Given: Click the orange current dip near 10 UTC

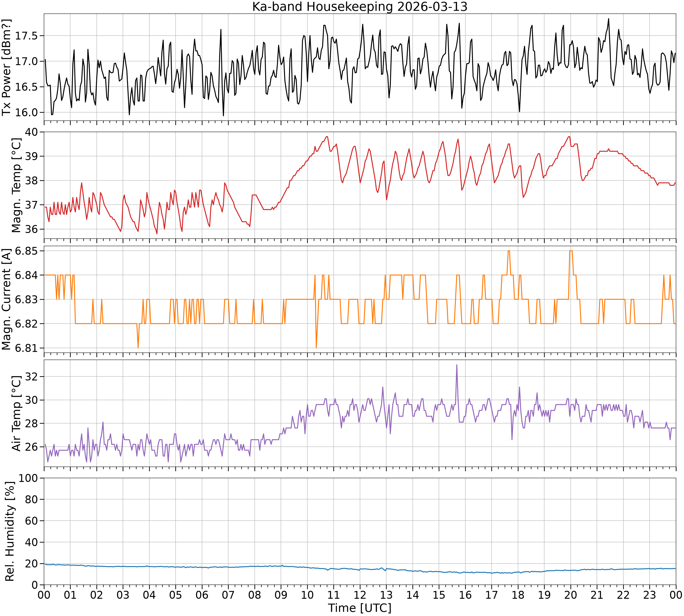Looking at the screenshot, I should [x=316, y=347].
